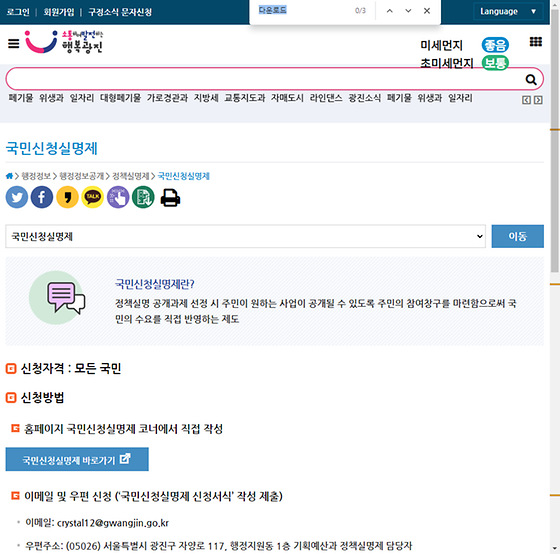Viewport: 560px width, 554px height.
Task: Share page on Facebook
Action: 42,197
